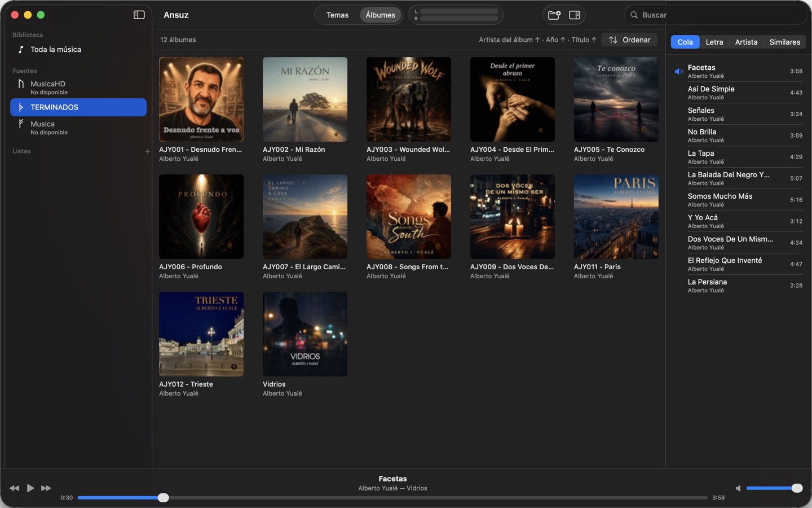
Task: Select the MusicaHD source
Action: click(78, 87)
